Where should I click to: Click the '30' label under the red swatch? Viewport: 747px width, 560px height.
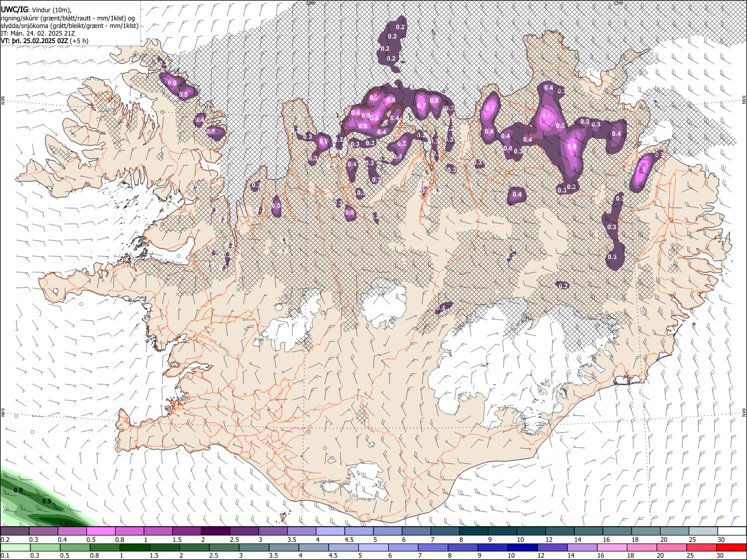coord(720,556)
